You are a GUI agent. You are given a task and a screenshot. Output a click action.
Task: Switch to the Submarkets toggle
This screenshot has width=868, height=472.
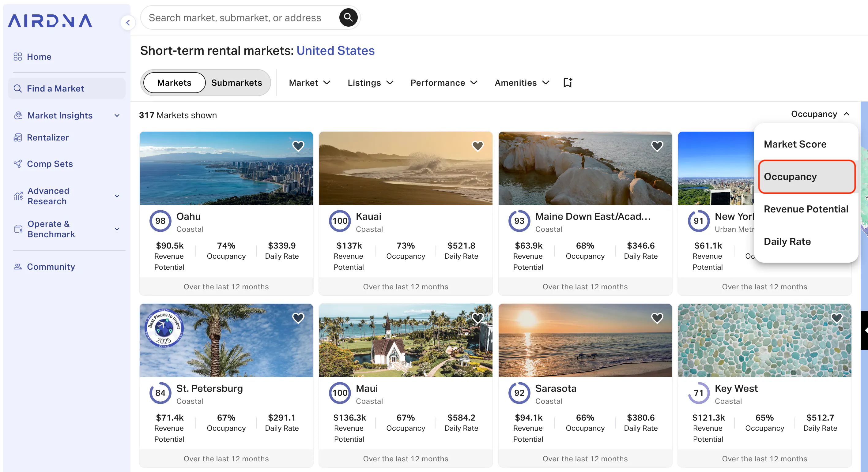point(236,83)
